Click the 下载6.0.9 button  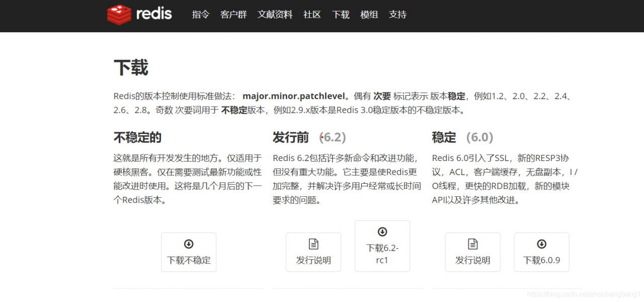pyautogui.click(x=542, y=252)
